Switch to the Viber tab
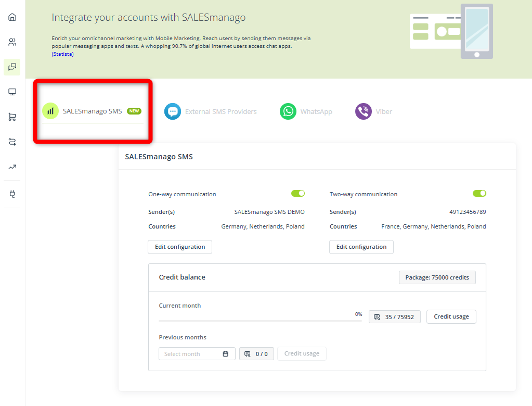The width and height of the screenshot is (532, 406). pyautogui.click(x=373, y=111)
